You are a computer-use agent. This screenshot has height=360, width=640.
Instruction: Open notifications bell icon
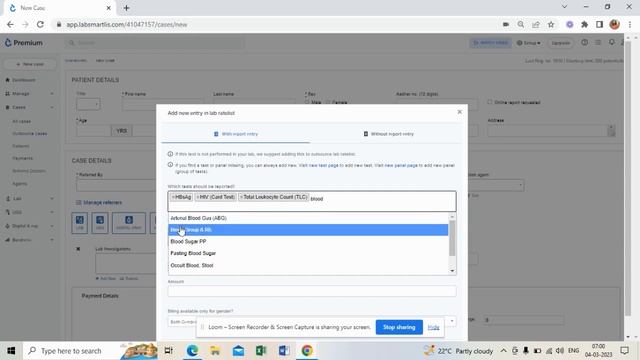[x=611, y=42]
